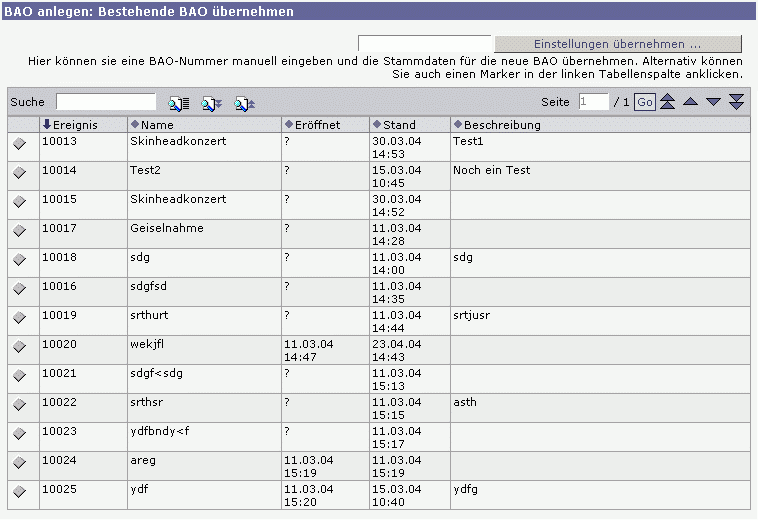
Task: Sort by Beschreibung column header
Action: pos(501,125)
